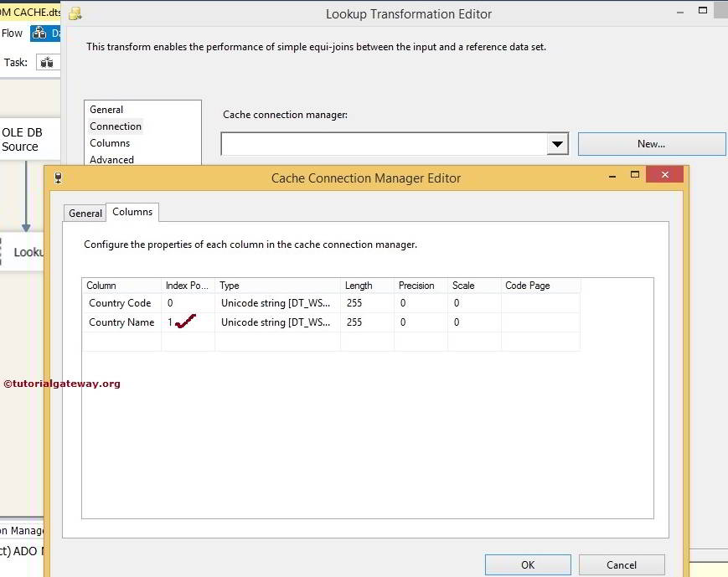Select the Advanced page in Lookup editor

(111, 159)
